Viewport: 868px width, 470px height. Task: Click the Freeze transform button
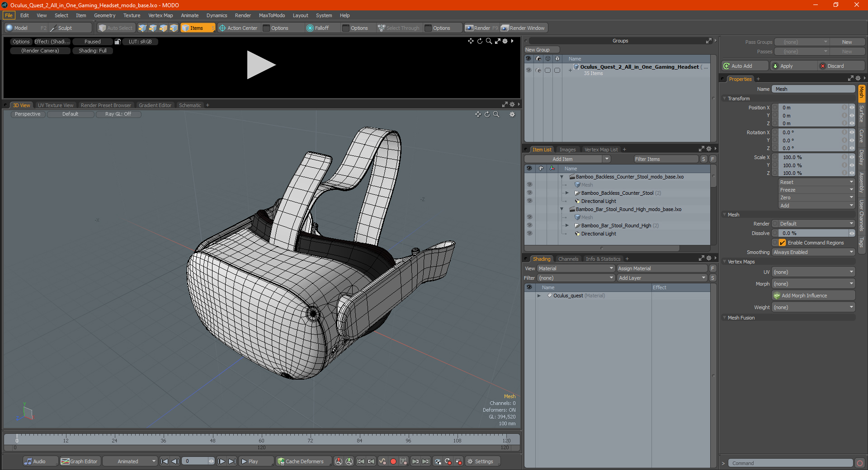[x=816, y=190]
